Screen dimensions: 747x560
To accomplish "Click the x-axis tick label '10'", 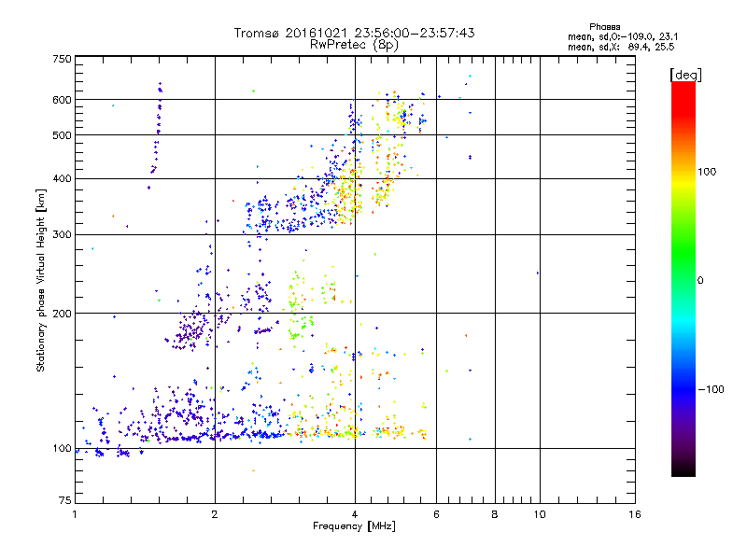I will click(540, 514).
